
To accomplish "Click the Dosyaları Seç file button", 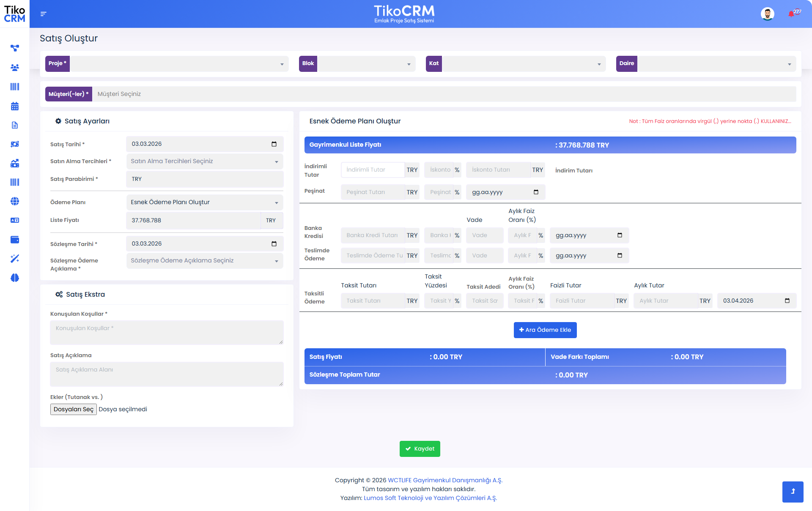I will 73,409.
